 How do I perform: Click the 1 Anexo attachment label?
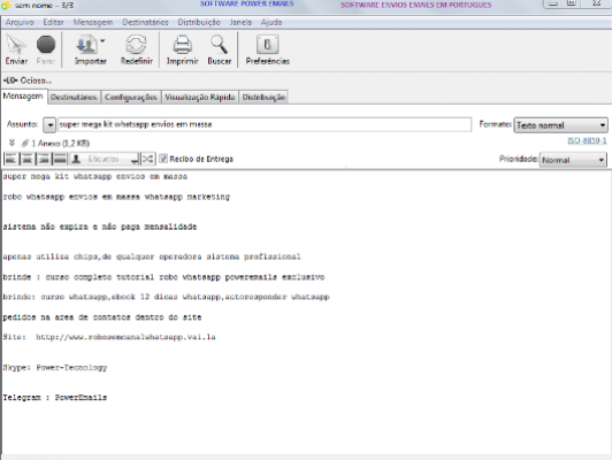[60, 144]
